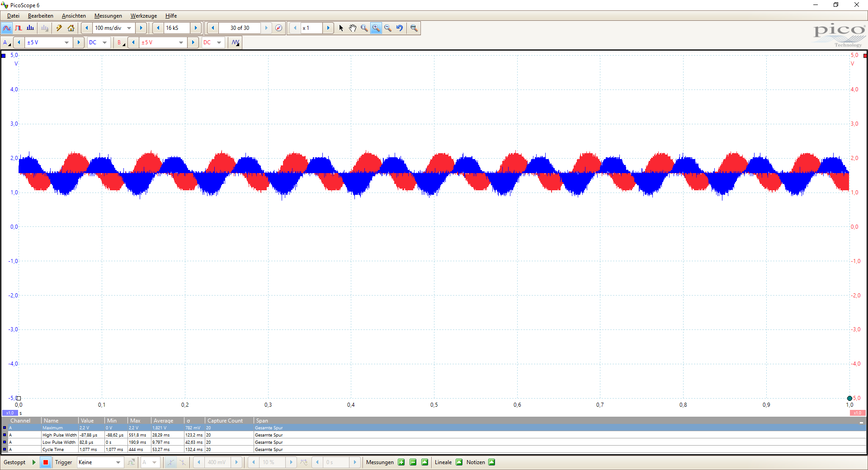Decrease Channel A range left arrow
Screen dimensions: 868x470
tap(19, 42)
